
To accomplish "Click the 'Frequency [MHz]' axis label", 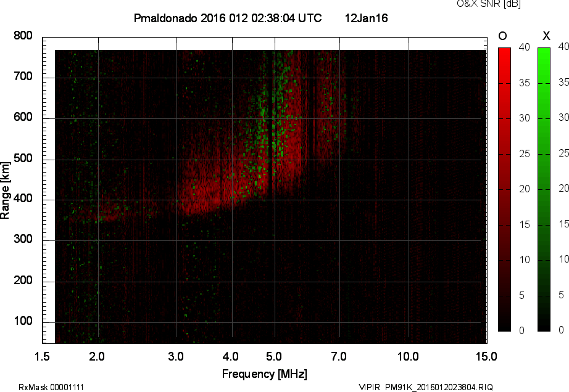I will point(265,374).
